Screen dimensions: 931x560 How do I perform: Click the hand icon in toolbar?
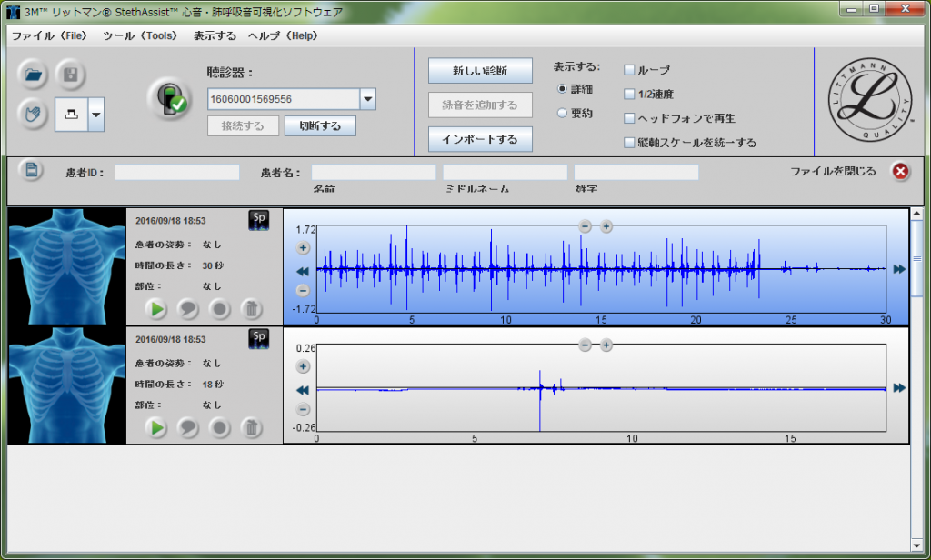[34, 113]
